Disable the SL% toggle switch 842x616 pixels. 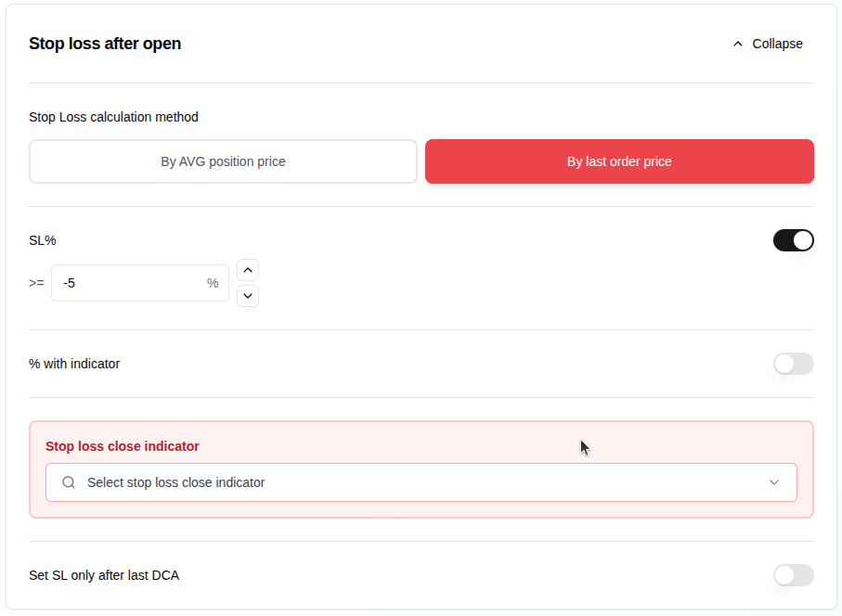[x=794, y=239]
